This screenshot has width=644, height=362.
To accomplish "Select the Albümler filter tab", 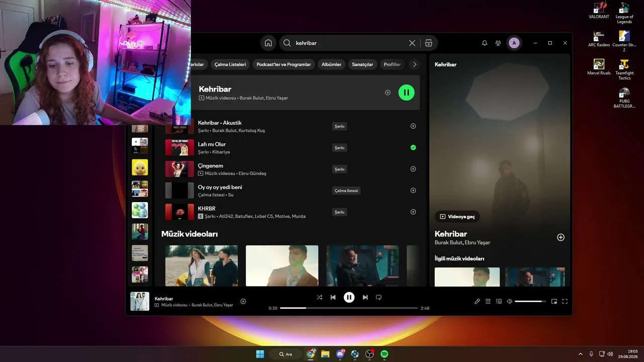I will (x=332, y=64).
